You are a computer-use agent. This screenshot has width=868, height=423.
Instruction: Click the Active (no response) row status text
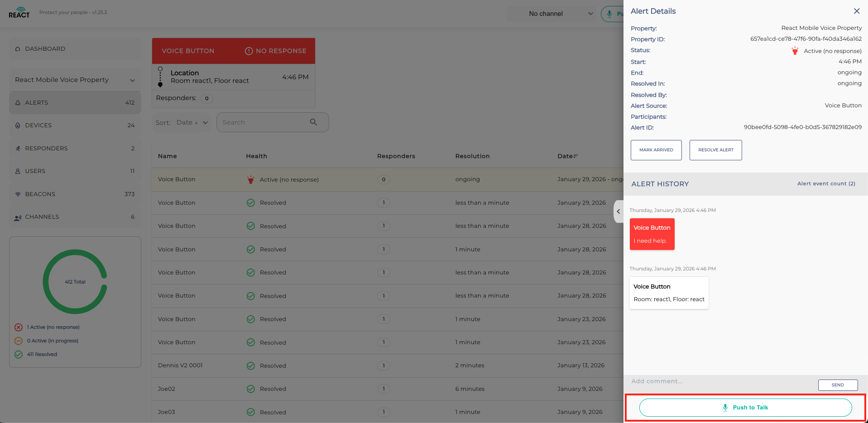(x=289, y=180)
